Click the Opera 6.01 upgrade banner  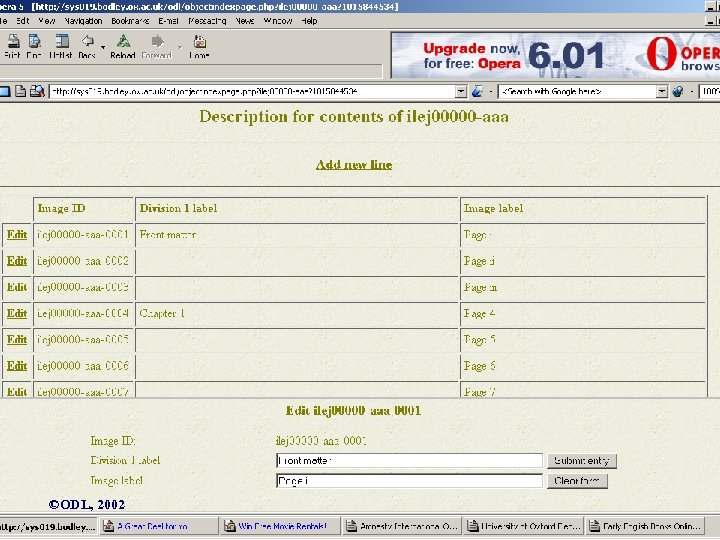pos(555,55)
